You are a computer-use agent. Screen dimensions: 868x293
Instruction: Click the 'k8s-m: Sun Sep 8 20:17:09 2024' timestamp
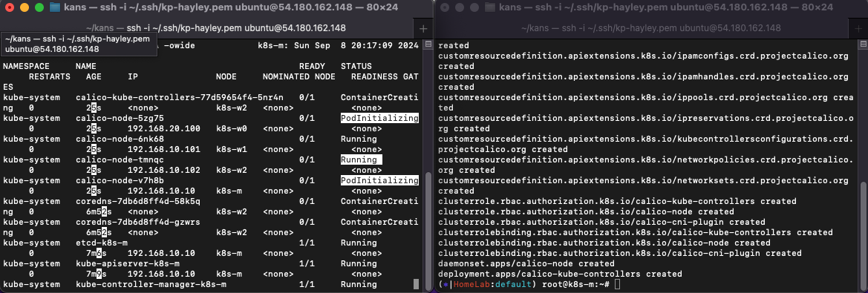tap(339, 45)
